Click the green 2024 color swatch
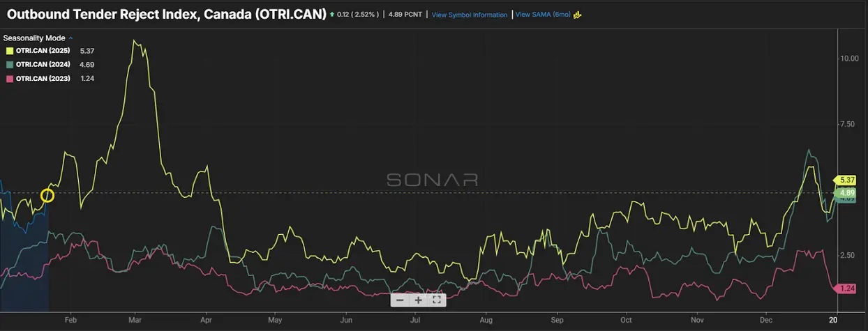This screenshot has width=868, height=331. click(8, 65)
